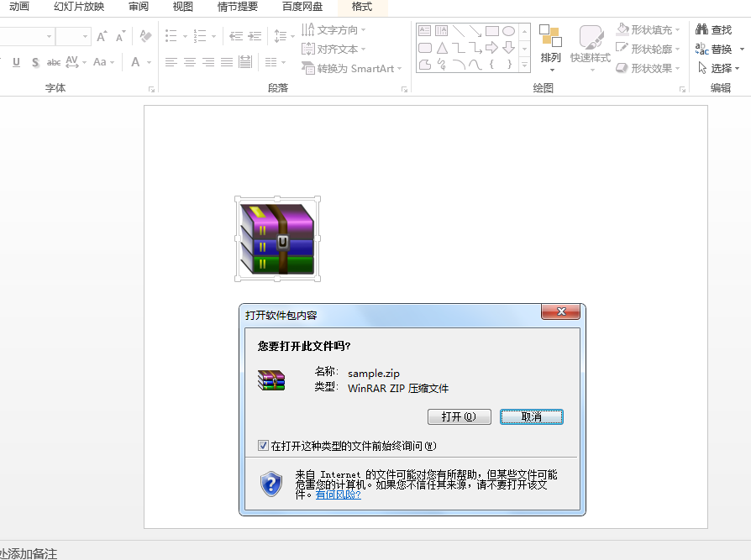Open 快速样式 quick styles gallery

tap(591, 49)
